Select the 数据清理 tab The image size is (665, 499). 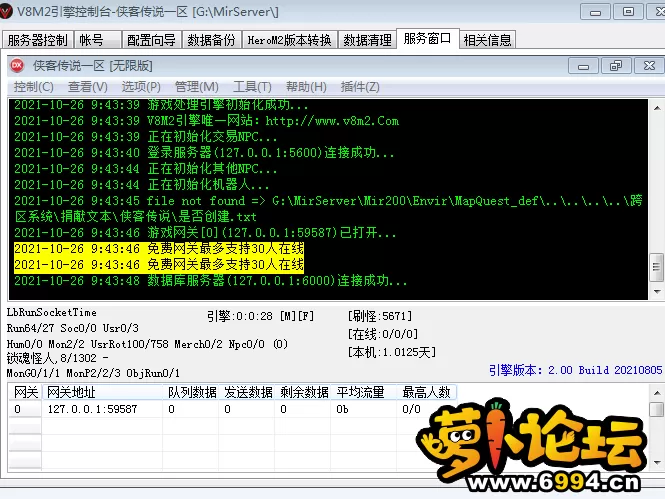(367, 40)
